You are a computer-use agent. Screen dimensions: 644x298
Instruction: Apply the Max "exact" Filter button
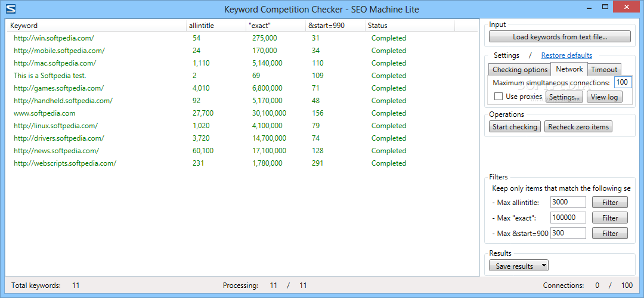click(610, 218)
